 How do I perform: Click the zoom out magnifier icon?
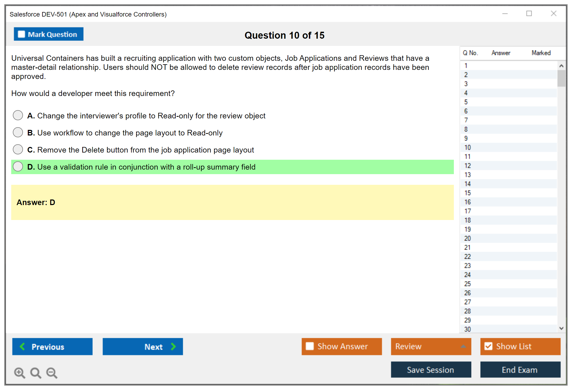[x=52, y=373]
